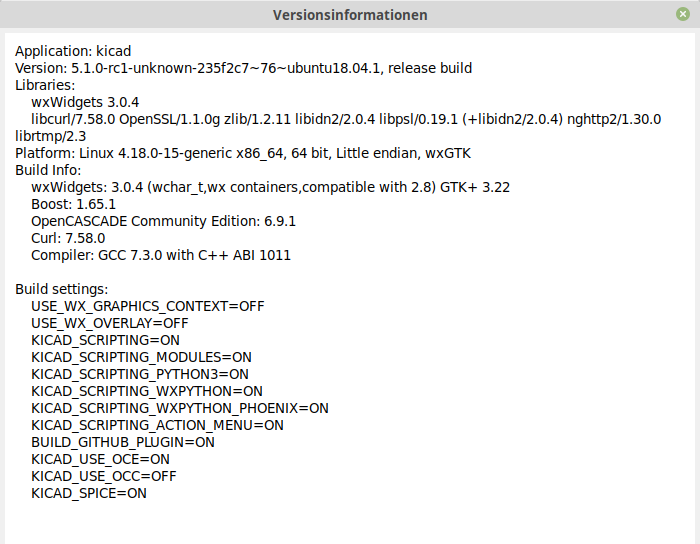
Task: Click the USE_WX_OVERLAY=OFF setting text
Action: click(x=110, y=323)
